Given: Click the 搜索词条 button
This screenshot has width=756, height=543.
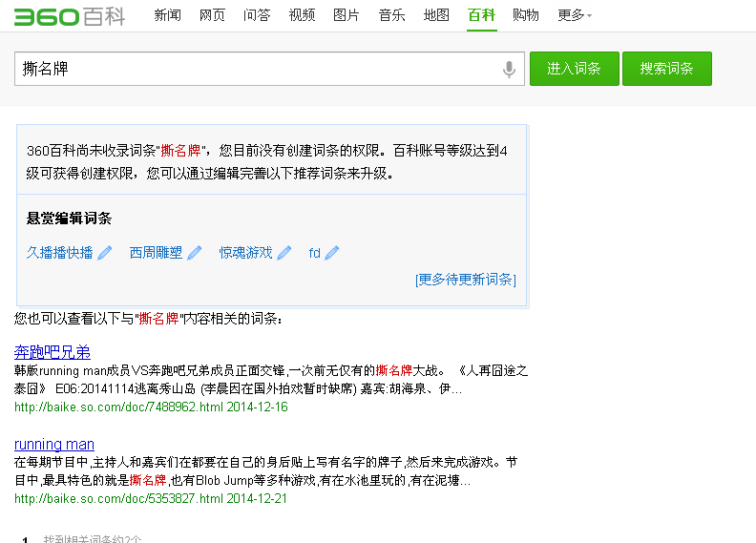Looking at the screenshot, I should [x=667, y=69].
